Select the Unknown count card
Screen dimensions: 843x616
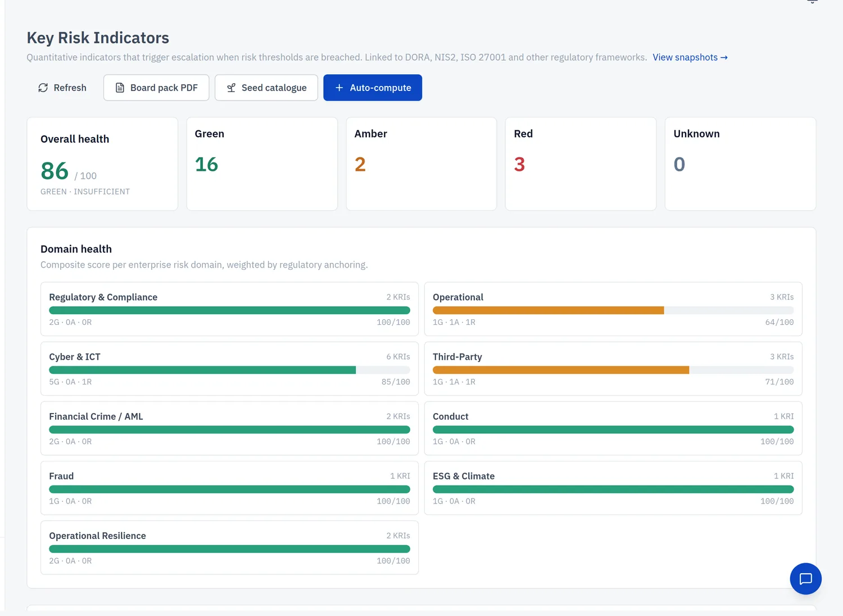(x=740, y=164)
